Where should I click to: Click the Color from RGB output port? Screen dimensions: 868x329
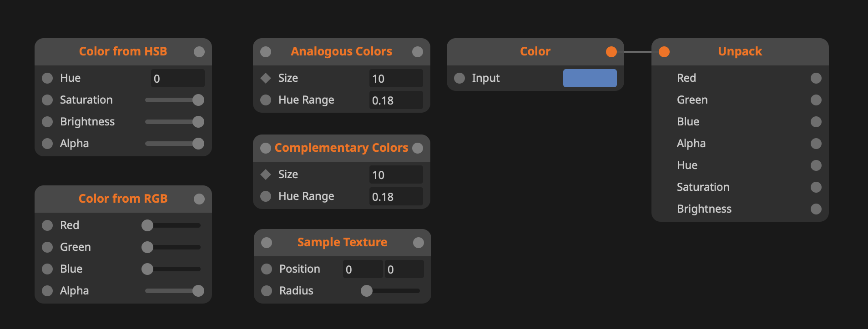coord(199,199)
